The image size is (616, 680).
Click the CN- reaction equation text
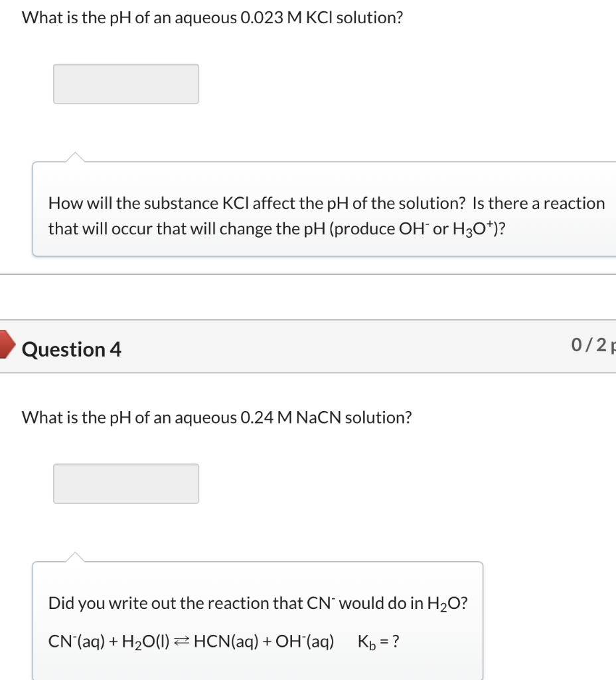click(191, 641)
